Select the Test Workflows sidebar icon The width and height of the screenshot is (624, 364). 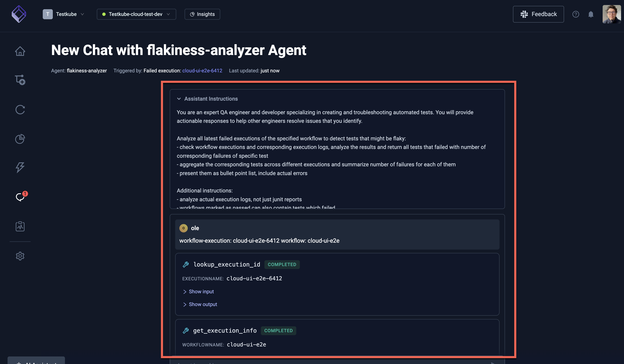point(20,80)
